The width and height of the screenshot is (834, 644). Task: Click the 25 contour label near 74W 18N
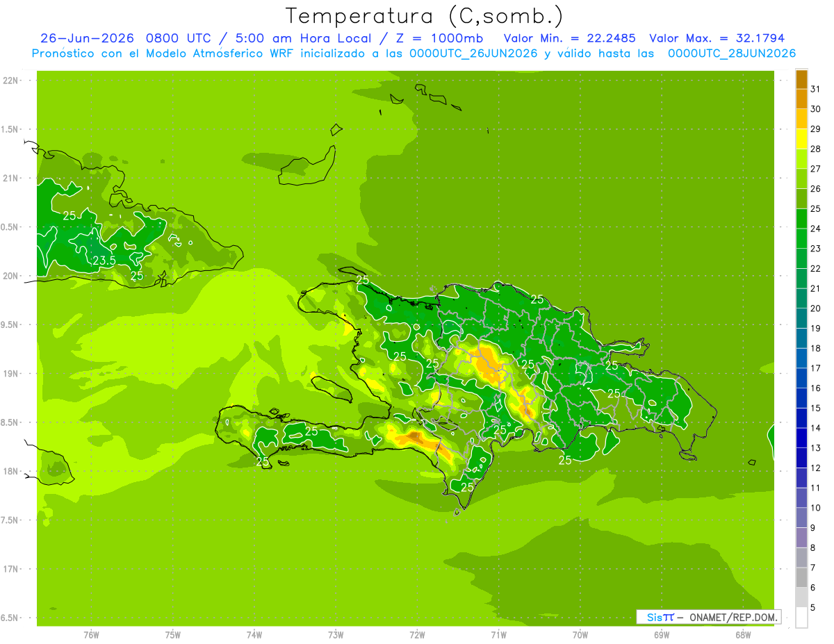point(263,461)
